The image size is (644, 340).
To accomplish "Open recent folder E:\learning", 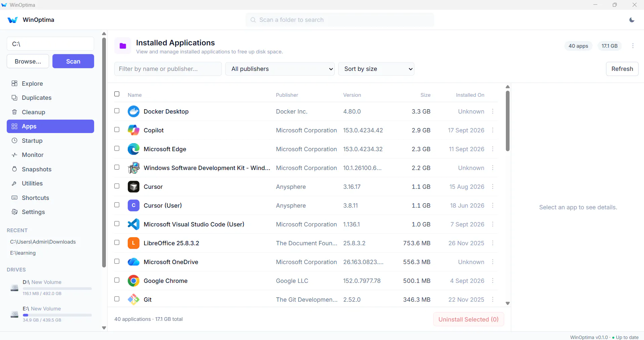I will (23, 253).
